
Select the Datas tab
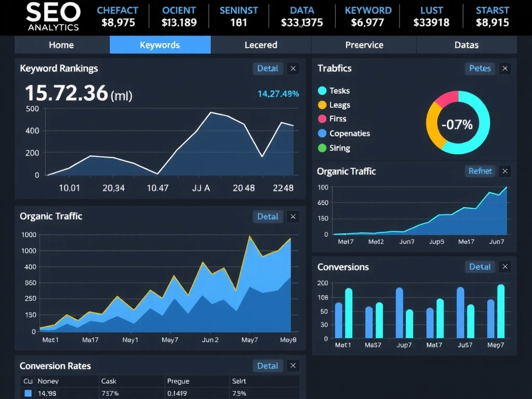coord(466,45)
